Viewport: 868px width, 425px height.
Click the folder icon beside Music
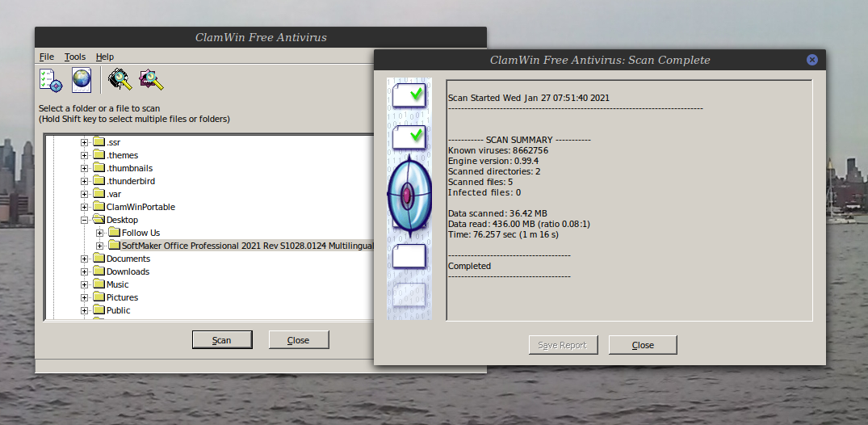99,284
